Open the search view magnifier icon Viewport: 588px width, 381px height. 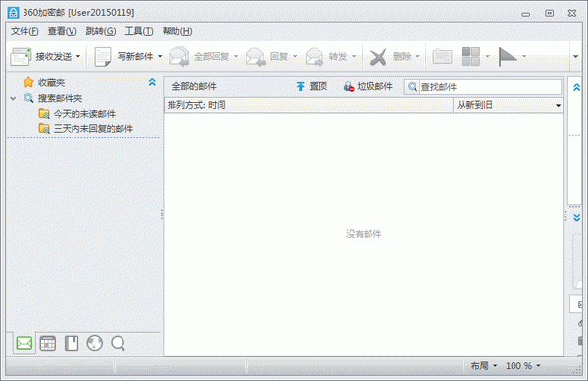pyautogui.click(x=119, y=343)
